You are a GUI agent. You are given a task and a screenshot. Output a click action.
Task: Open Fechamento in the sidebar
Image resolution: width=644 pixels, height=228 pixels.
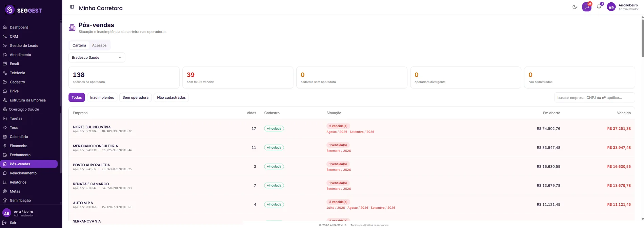[x=29, y=155]
